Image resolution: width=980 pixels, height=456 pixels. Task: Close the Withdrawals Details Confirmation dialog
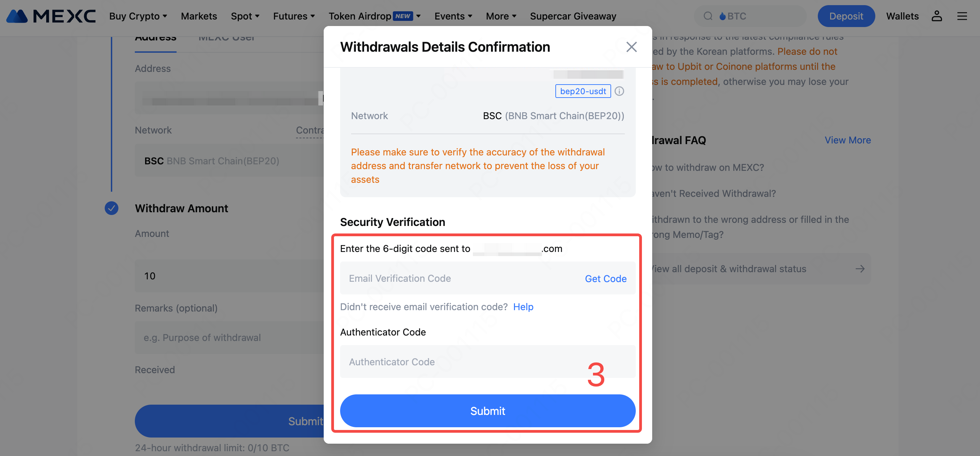pos(631,47)
